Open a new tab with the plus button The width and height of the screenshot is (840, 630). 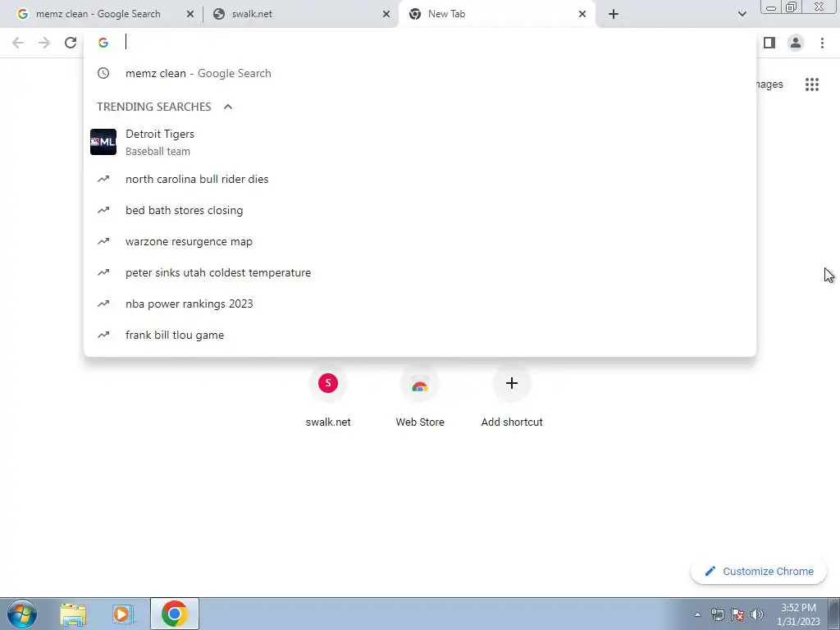614,14
